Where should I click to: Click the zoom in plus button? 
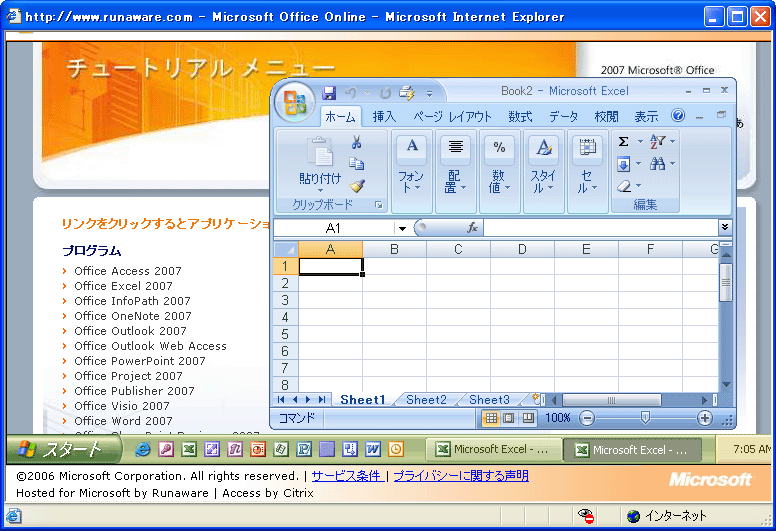click(705, 419)
